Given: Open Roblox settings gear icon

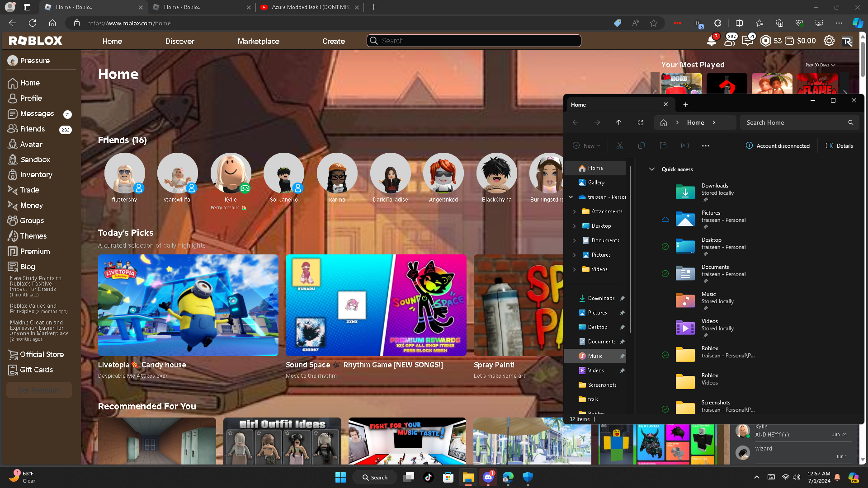Looking at the screenshot, I should [x=829, y=41].
